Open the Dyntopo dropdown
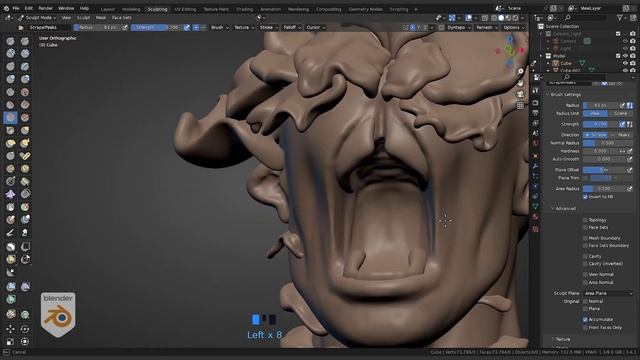Screen dimensions: 640x360 point(458,27)
